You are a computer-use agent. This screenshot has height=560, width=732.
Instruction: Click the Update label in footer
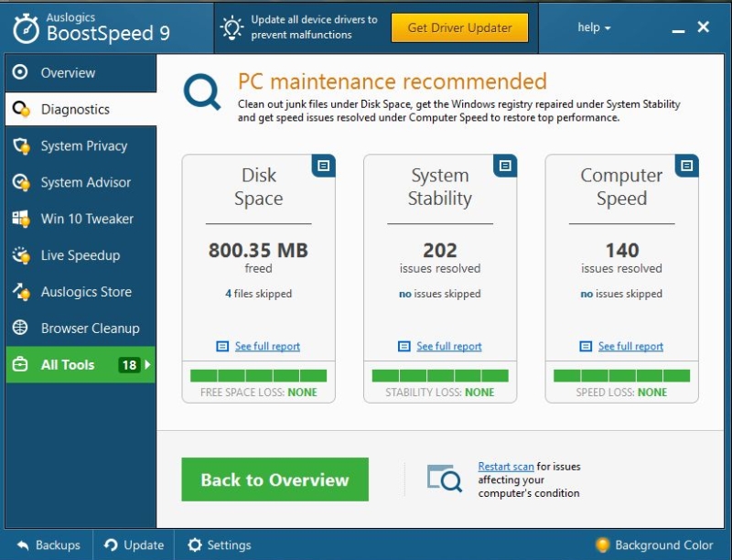click(144, 545)
